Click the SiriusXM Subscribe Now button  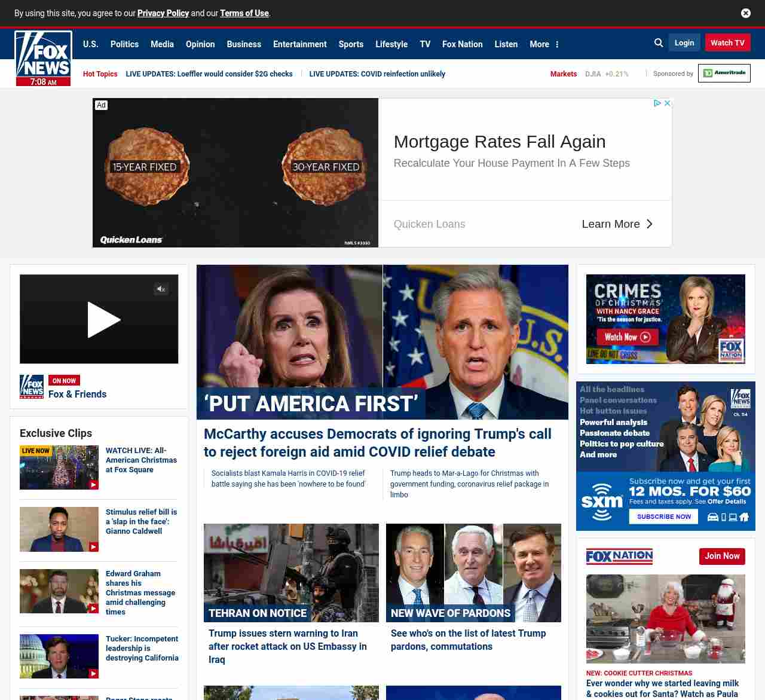[x=663, y=516]
